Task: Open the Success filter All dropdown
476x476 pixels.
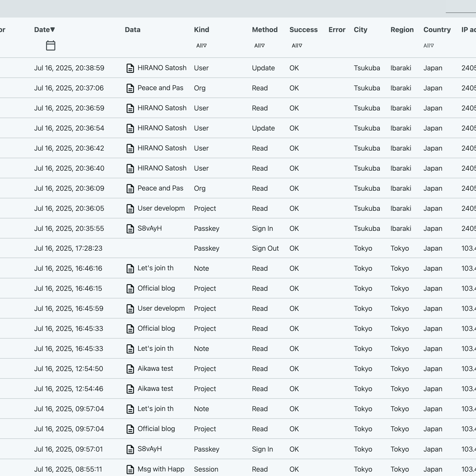Action: (x=297, y=46)
